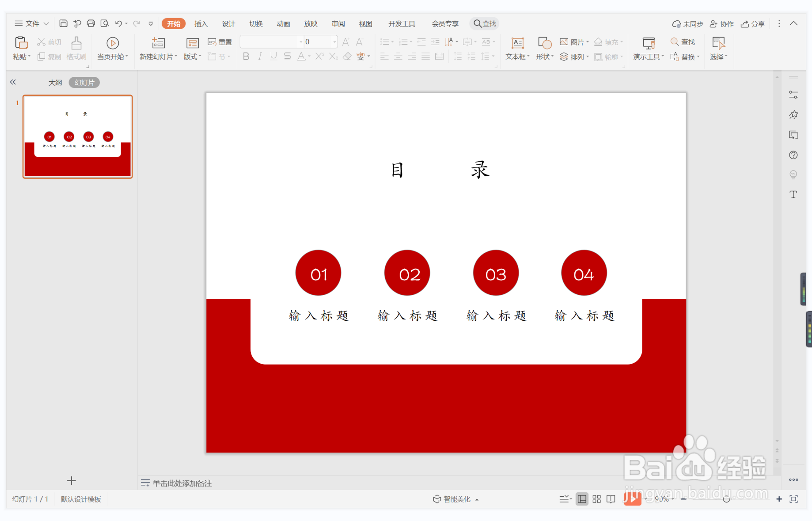Start slideshow from current page icon
The height and width of the screenshot is (521, 812).
pyautogui.click(x=112, y=44)
